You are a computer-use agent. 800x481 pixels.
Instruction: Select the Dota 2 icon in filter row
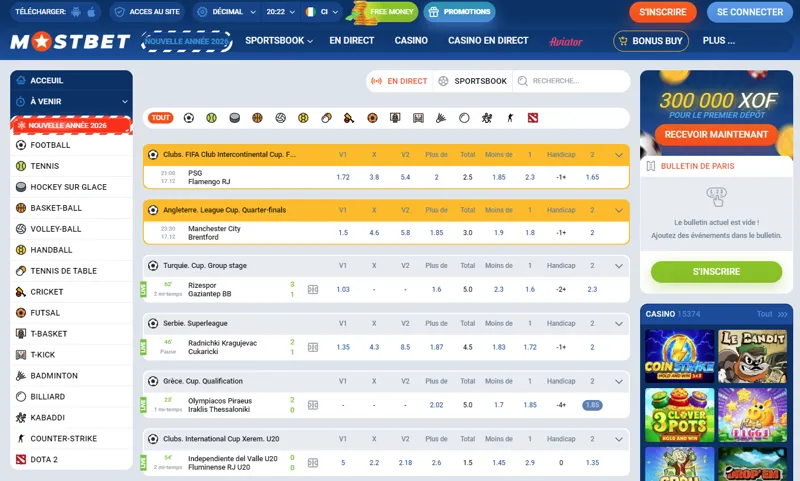click(532, 117)
